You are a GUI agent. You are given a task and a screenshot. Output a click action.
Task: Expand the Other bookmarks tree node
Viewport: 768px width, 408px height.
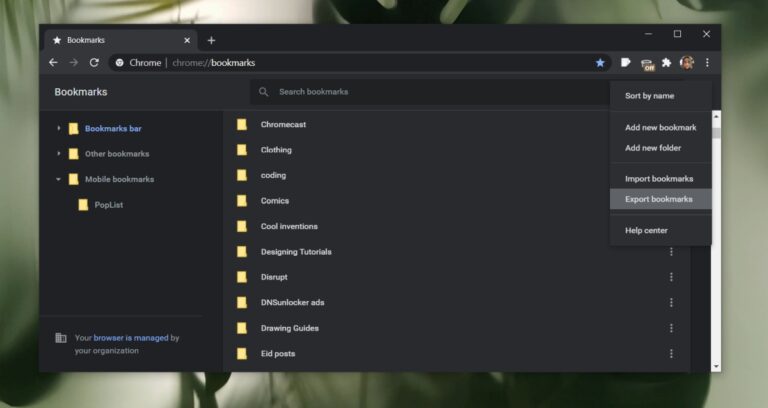[x=58, y=154]
